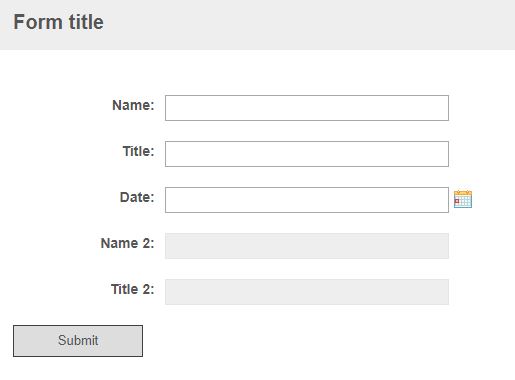The width and height of the screenshot is (515, 380).
Task: Open the calendar date picker icon
Action: coord(463,199)
